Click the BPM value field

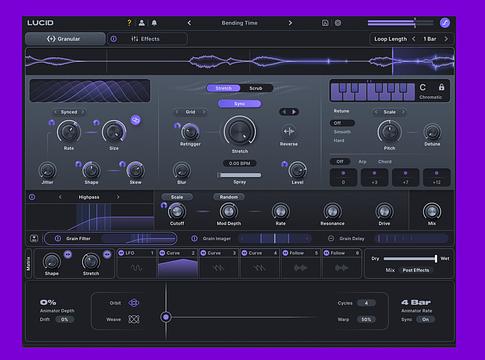pos(240,163)
